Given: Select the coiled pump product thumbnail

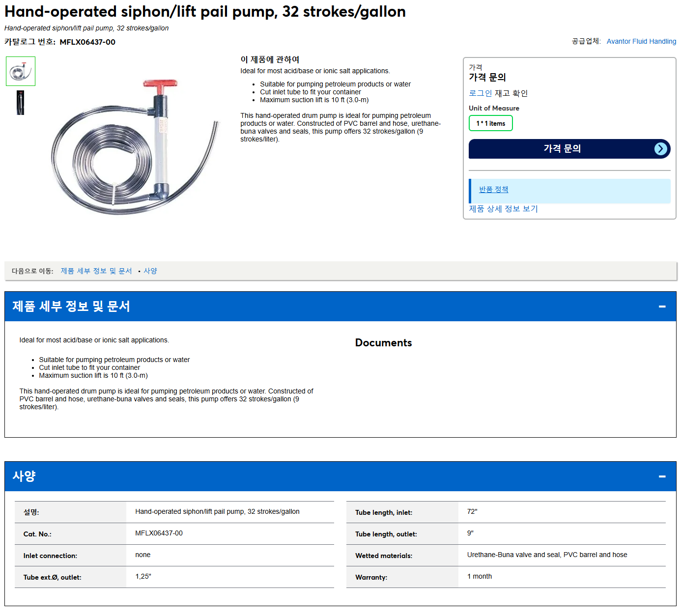Looking at the screenshot, I should [x=21, y=71].
